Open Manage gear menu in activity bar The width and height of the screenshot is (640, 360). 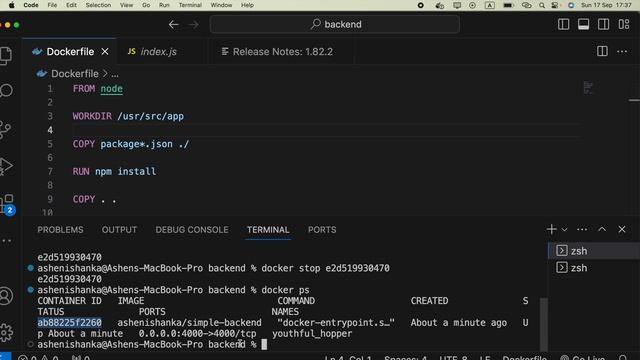6,333
